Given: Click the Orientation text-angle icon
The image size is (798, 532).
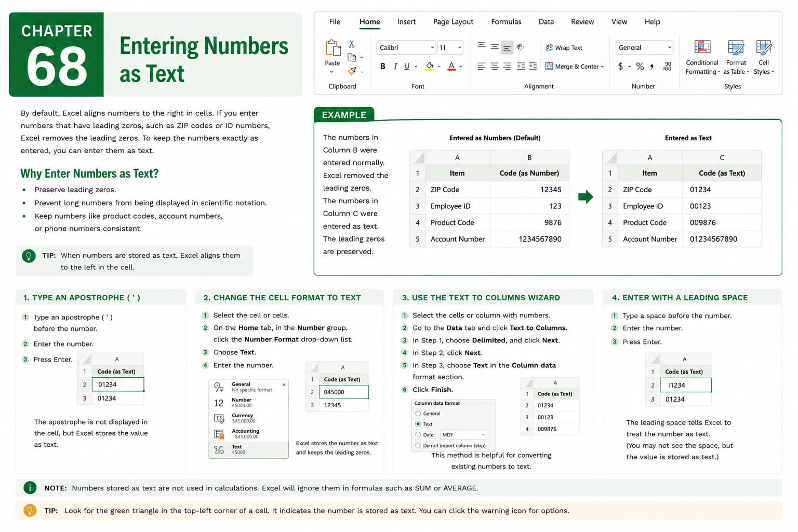Looking at the screenshot, I should click(x=520, y=47).
